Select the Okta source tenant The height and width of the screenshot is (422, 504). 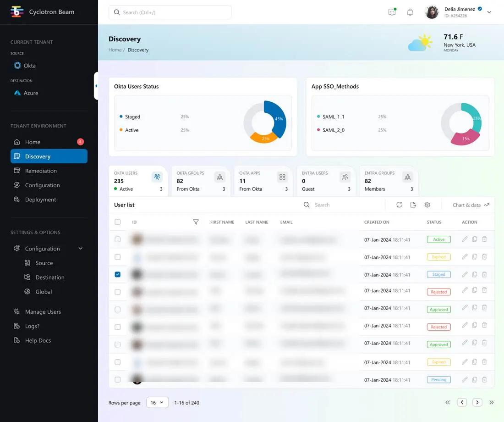[x=25, y=66]
